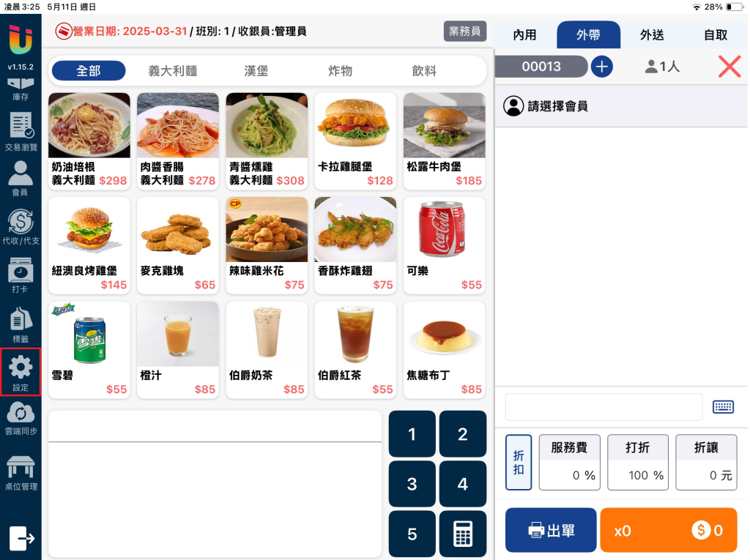Open 交易瀏覽 transaction browser
Image resolution: width=750 pixels, height=560 pixels.
21,132
